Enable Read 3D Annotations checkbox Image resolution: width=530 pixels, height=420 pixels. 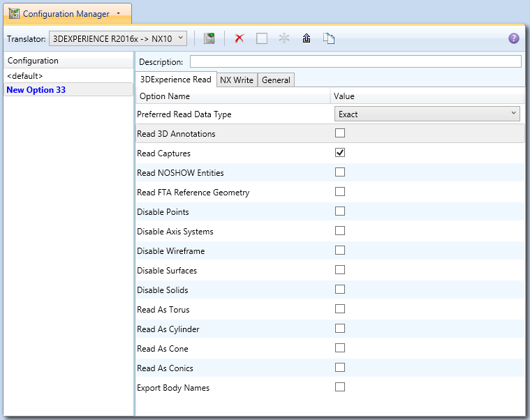click(x=339, y=133)
